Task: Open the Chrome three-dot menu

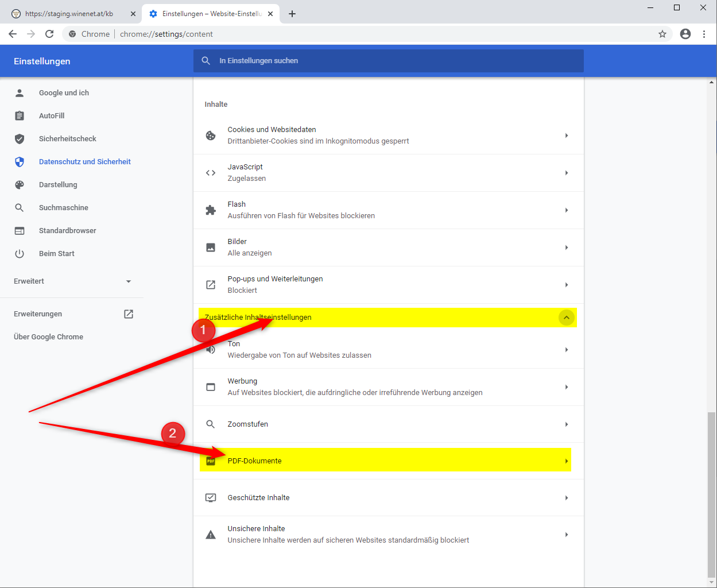Action: coord(704,34)
